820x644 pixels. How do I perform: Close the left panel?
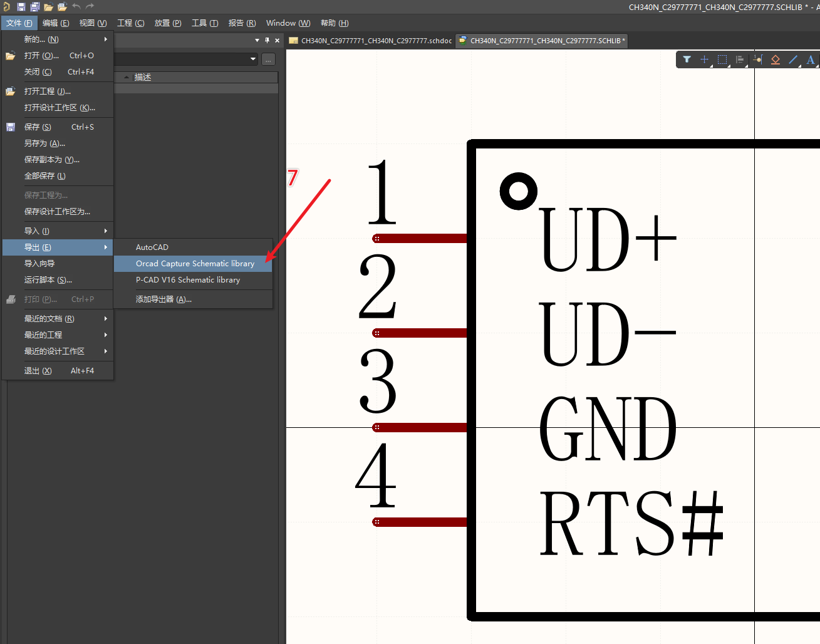278,41
